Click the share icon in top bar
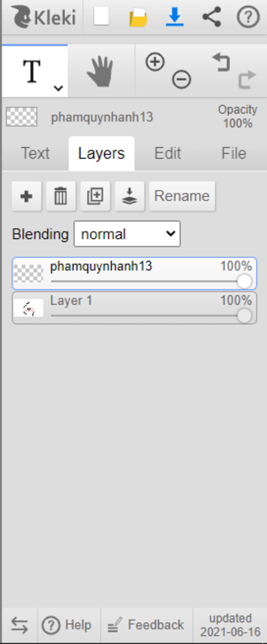This screenshot has height=644, width=267. 212,17
